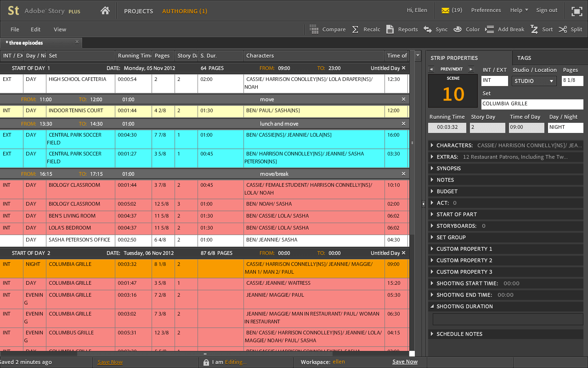The height and width of the screenshot is (368, 588).
Task: Click the Editing... status link
Action: [x=235, y=362]
